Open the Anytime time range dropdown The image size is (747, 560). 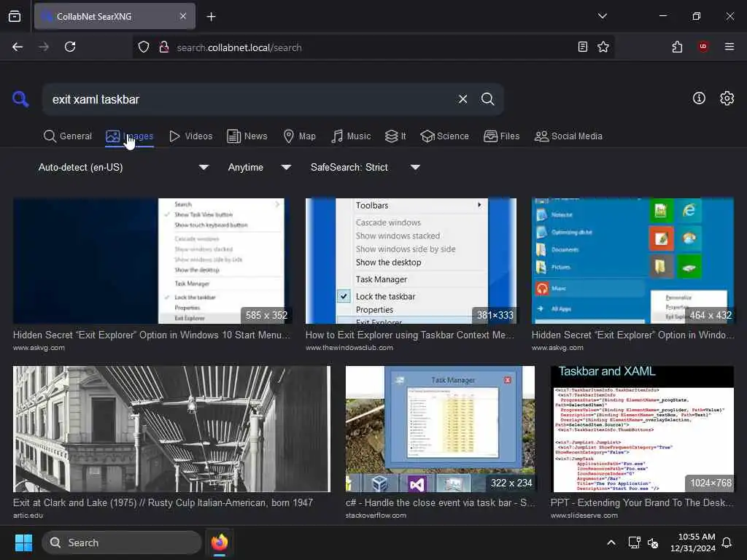coord(259,167)
